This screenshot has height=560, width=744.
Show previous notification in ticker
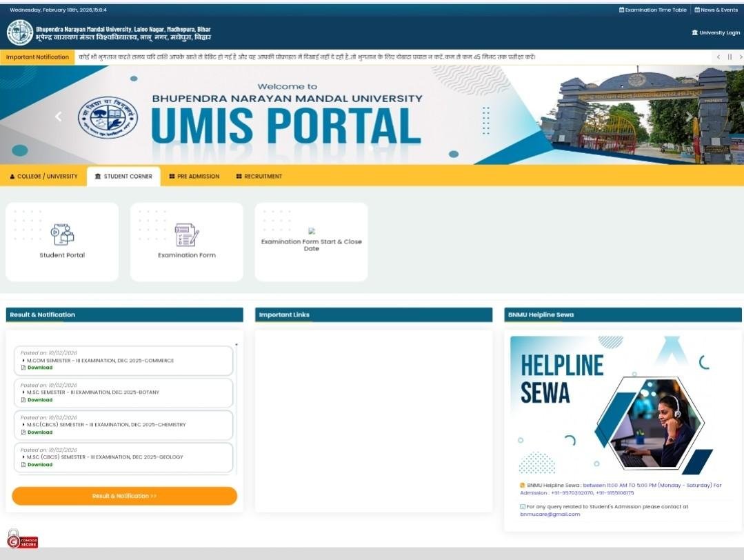pos(718,57)
